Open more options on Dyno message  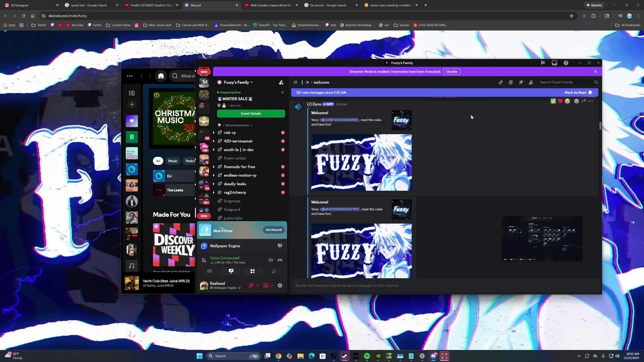pyautogui.click(x=591, y=101)
